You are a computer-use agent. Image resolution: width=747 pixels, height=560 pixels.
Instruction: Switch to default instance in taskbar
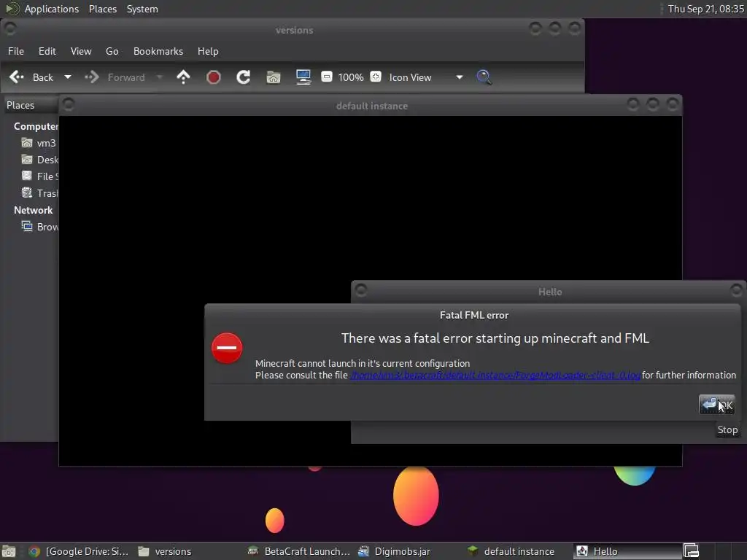click(511, 551)
